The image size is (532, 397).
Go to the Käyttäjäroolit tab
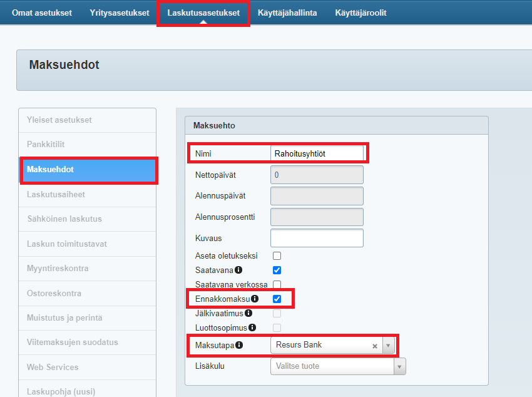pyautogui.click(x=361, y=13)
